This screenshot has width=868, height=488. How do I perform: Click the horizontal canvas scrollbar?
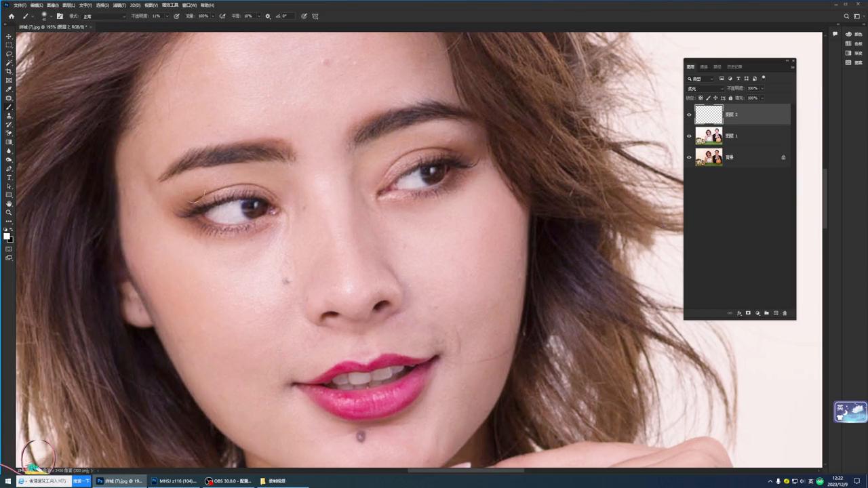(466, 470)
